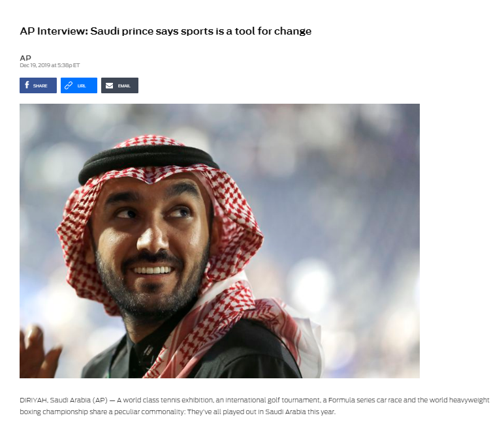
Task: Open the main article photo
Action: click(x=219, y=241)
